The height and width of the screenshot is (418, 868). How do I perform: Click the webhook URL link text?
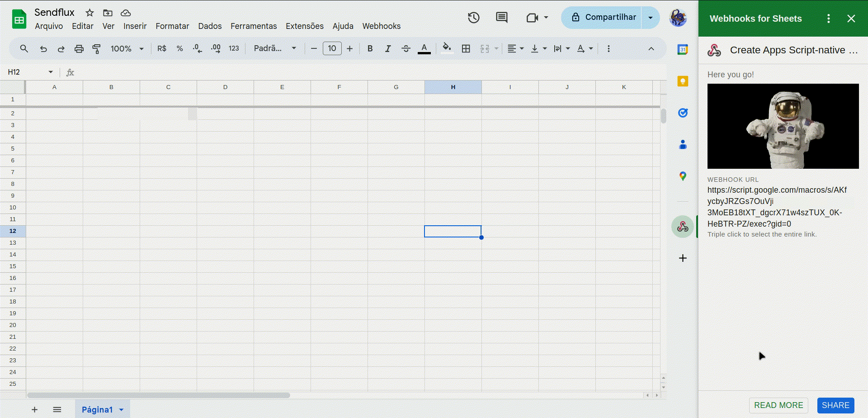coord(777,207)
